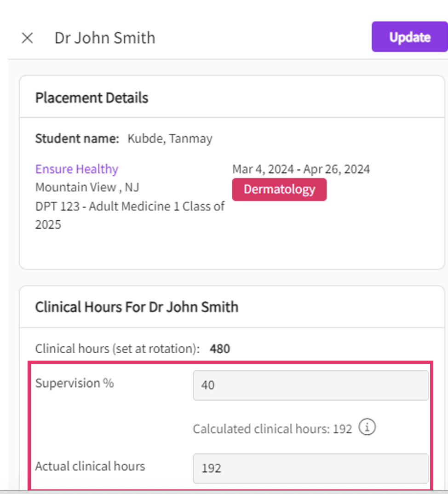
Task: Click the Mountain View, NJ location text
Action: 87,188
